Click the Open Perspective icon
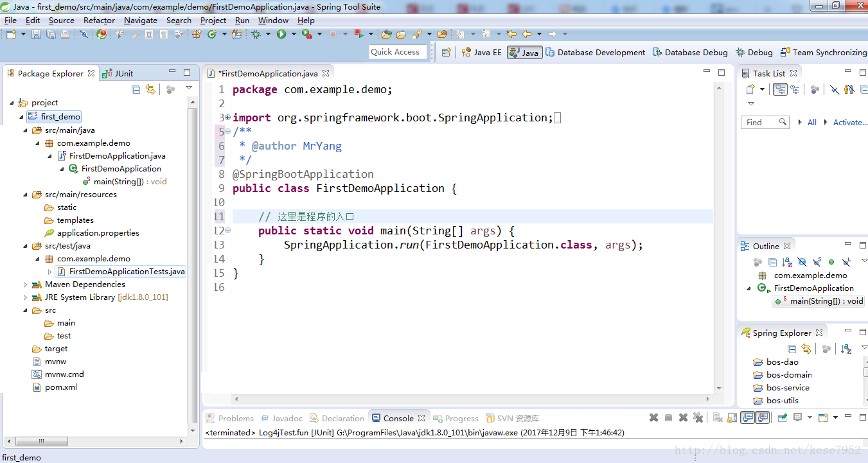The image size is (868, 463). point(447,52)
